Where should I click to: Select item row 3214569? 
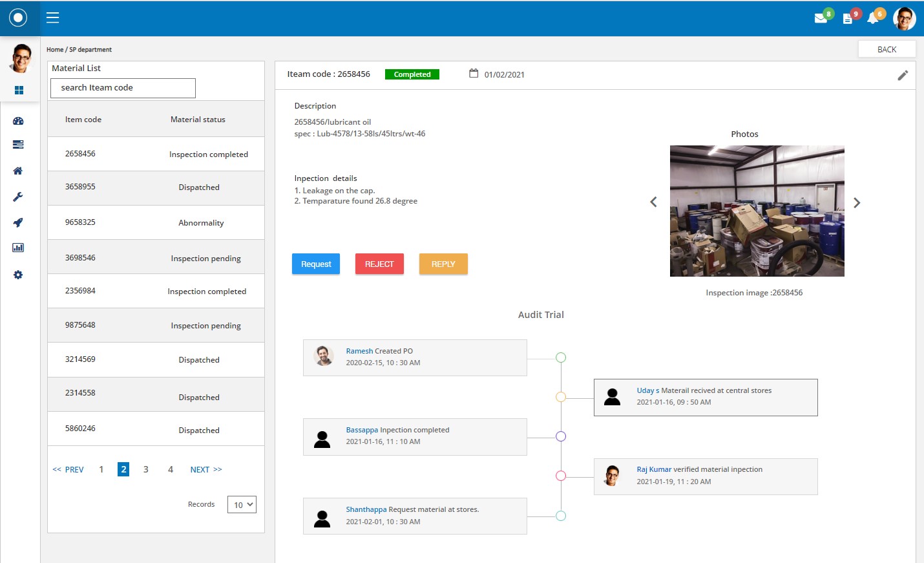tap(156, 359)
